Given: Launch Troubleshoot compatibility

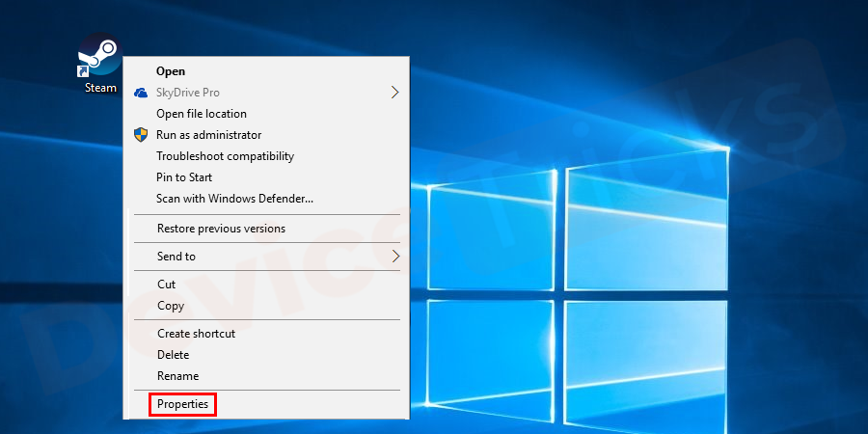Looking at the screenshot, I should (225, 156).
